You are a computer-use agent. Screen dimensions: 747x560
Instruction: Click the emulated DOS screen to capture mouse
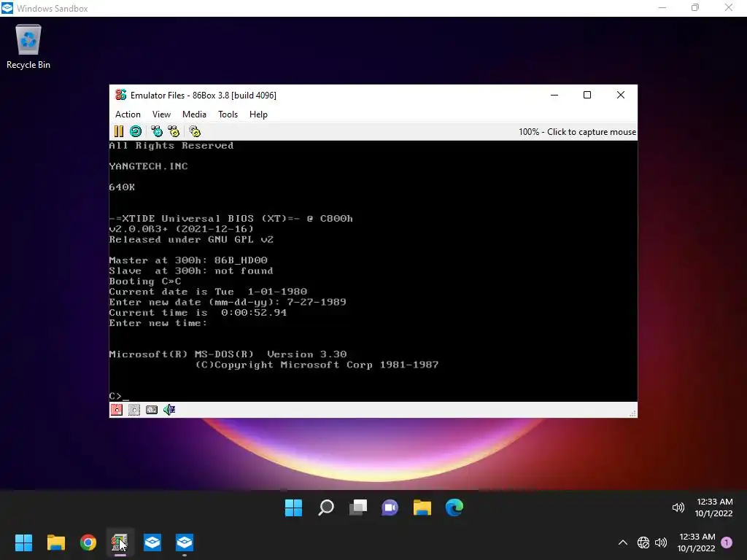[373, 271]
